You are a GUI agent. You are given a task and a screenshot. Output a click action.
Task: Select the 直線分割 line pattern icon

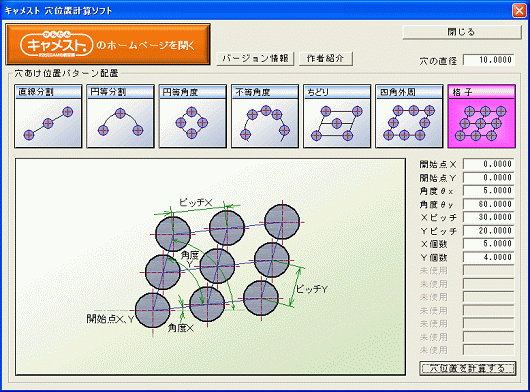point(48,116)
